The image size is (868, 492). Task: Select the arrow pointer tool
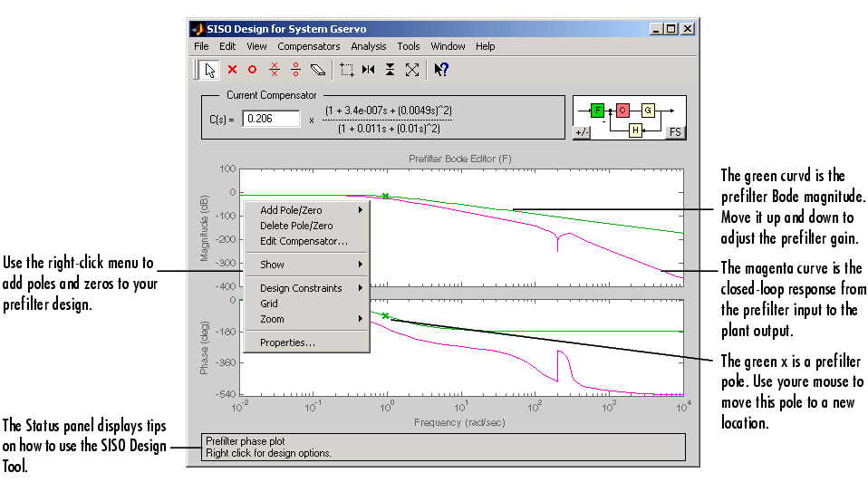[209, 69]
